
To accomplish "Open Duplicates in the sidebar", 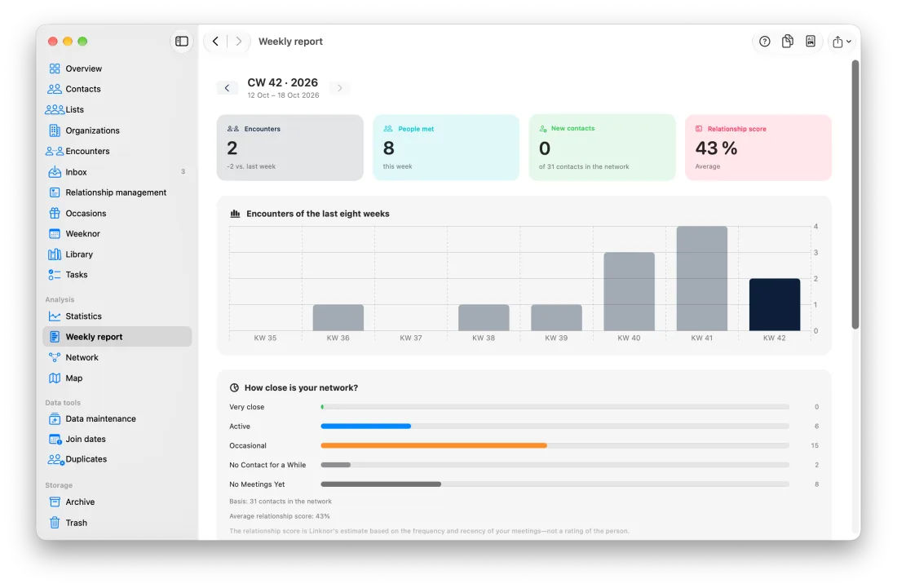I will coord(117,459).
